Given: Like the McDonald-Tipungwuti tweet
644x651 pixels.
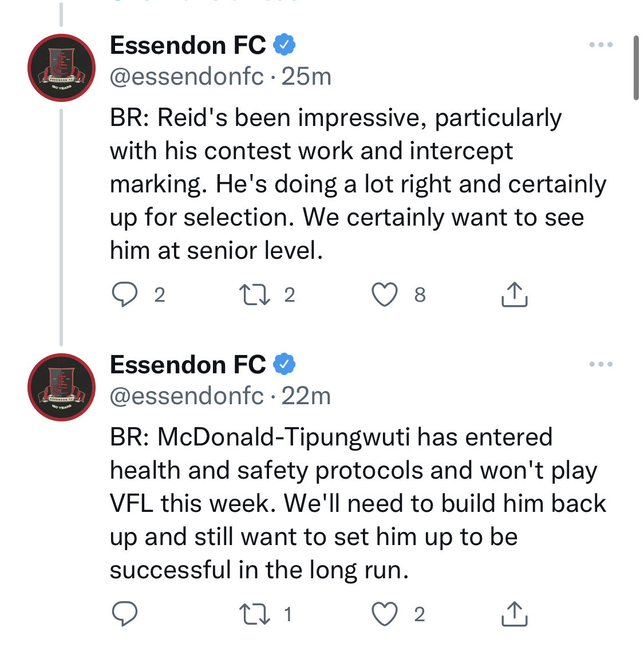Looking at the screenshot, I should coord(385,614).
